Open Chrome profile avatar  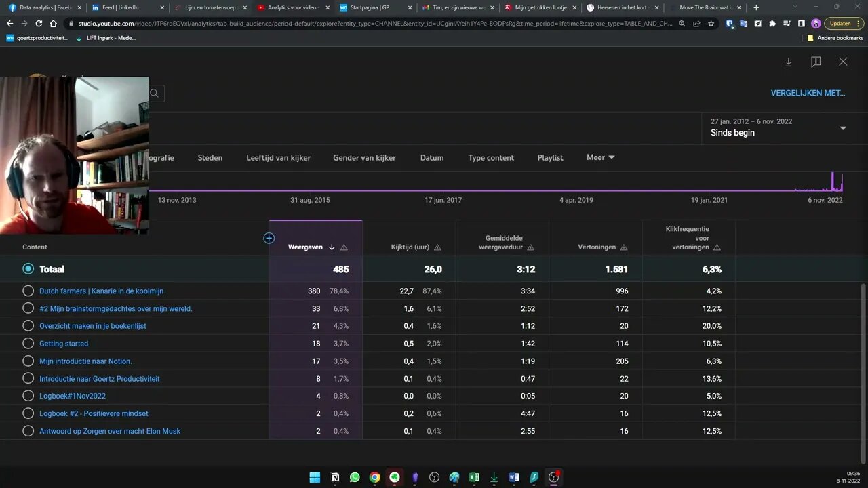[816, 23]
